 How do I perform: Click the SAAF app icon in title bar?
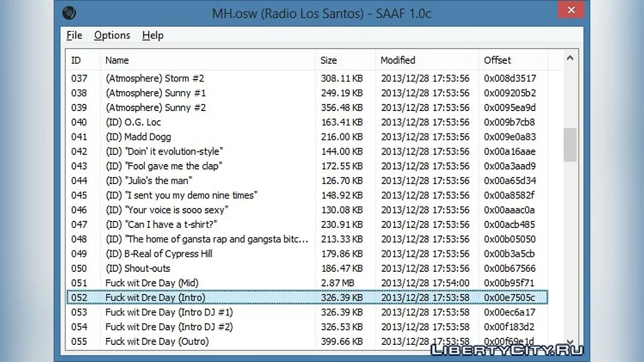69,13
